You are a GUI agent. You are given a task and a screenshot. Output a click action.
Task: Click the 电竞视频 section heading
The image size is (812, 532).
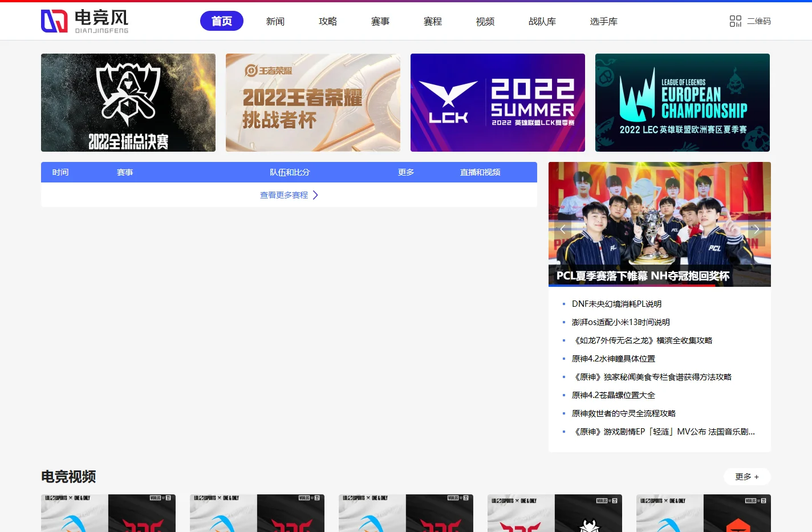click(68, 477)
